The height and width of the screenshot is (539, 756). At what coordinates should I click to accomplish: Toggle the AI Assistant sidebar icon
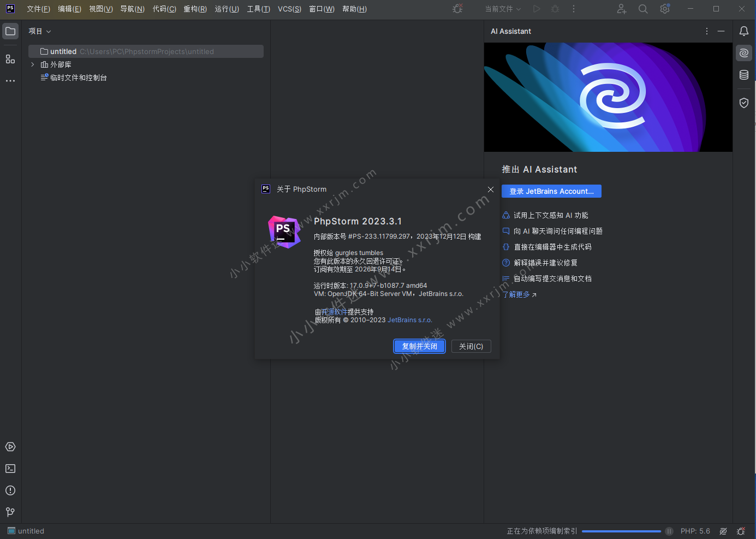[x=744, y=53]
